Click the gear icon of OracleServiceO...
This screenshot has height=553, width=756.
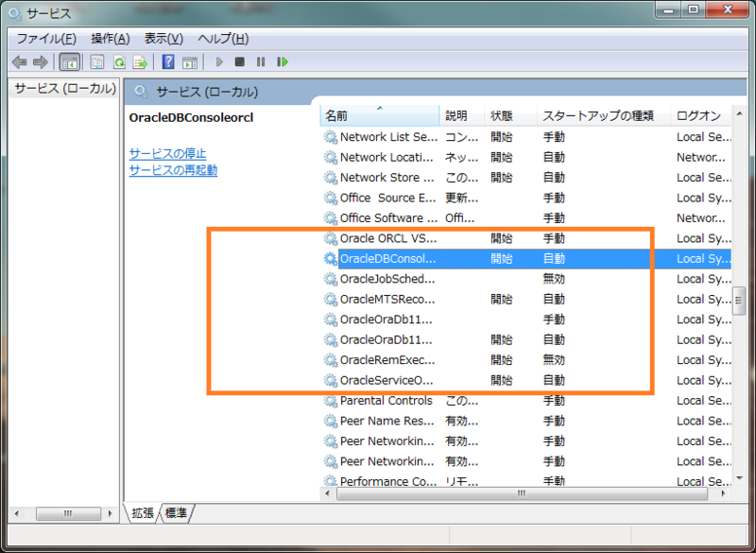[x=330, y=380]
